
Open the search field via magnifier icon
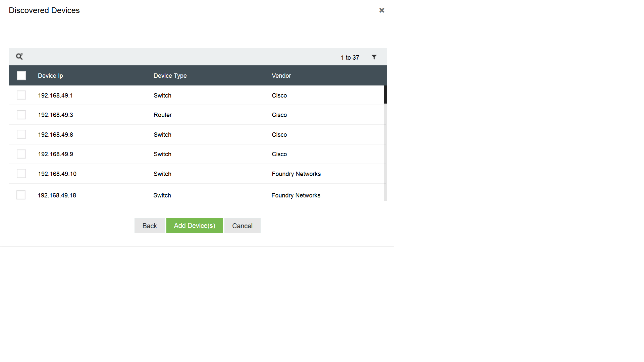coord(19,56)
